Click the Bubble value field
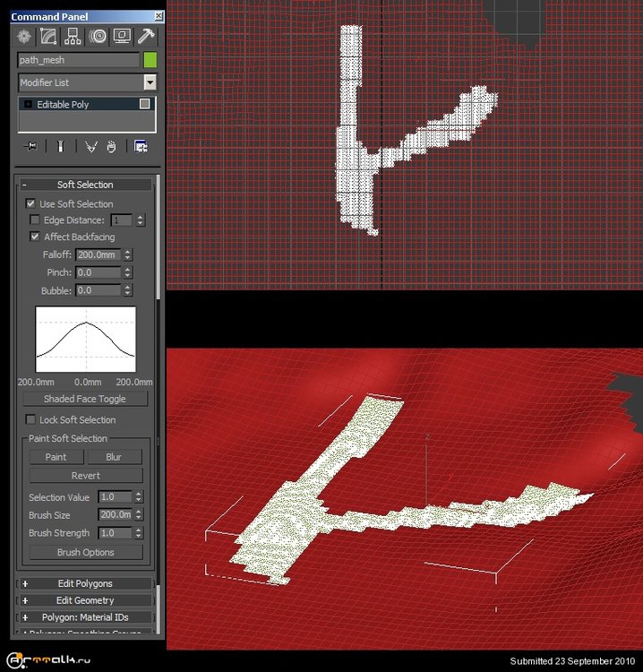The image size is (643, 672). 99,290
